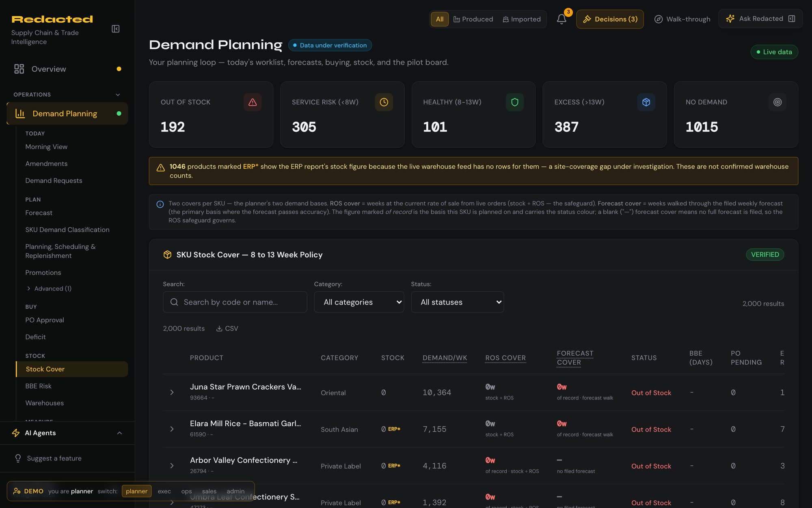Open the notifications bell
The image size is (812, 508).
pos(561,19)
